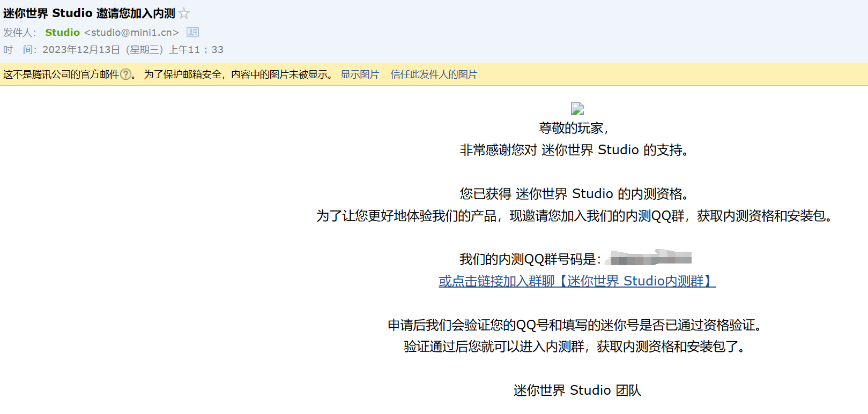Click the green sender name Studio
The height and width of the screenshot is (414, 868).
point(62,33)
